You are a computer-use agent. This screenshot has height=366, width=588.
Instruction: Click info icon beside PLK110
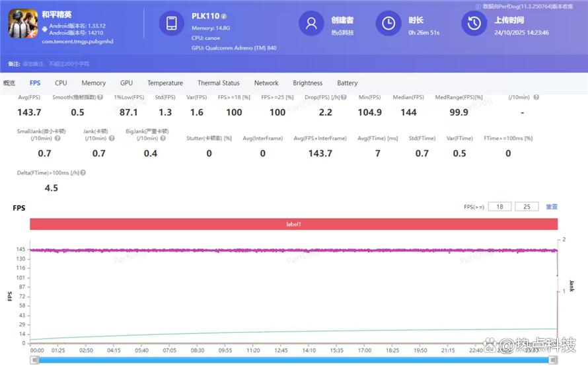click(x=224, y=16)
